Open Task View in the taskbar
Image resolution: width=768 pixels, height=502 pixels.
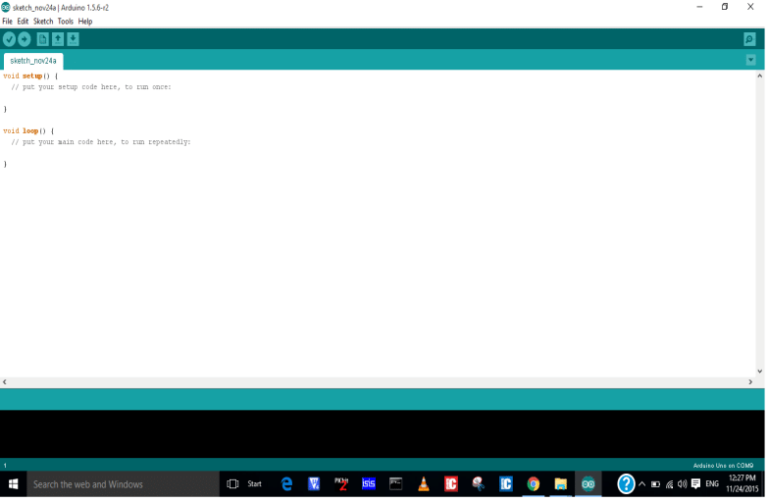233,484
